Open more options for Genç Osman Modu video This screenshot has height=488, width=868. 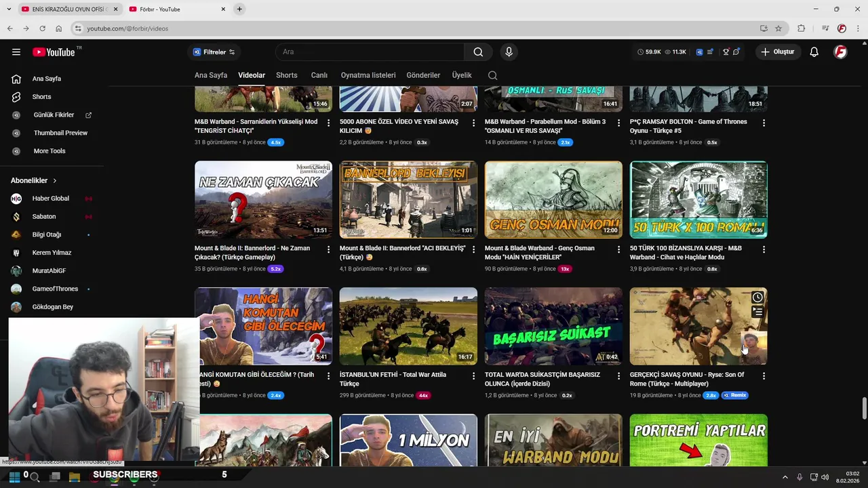coord(618,249)
